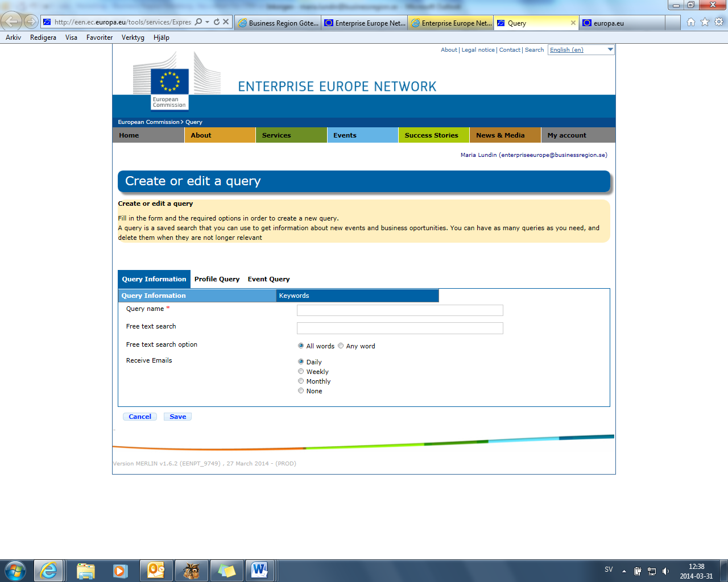Open News & Media navigation item

pos(505,135)
